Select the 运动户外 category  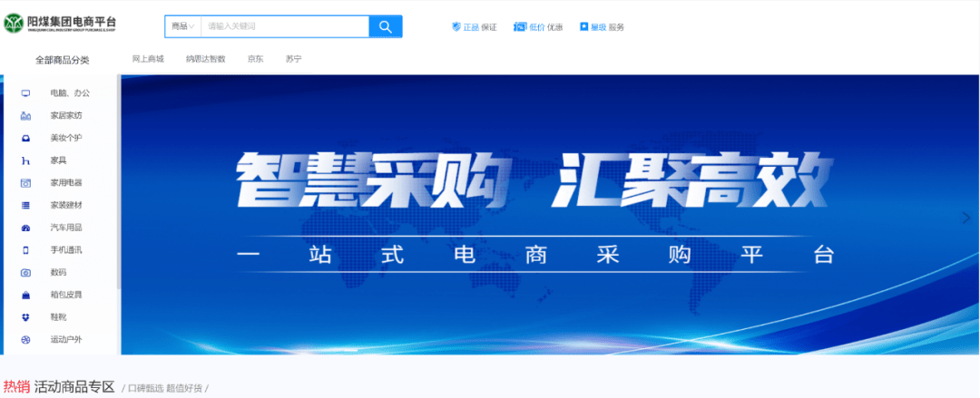(66, 340)
